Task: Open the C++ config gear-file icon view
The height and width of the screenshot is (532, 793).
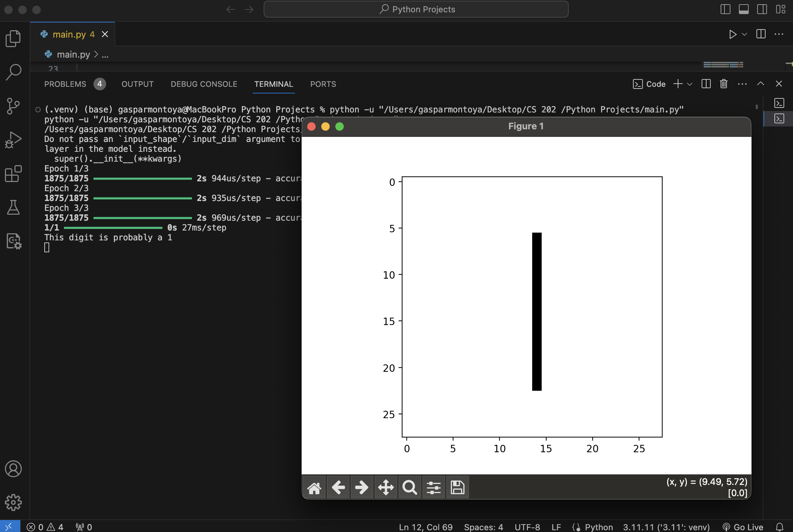Action: coord(13,241)
